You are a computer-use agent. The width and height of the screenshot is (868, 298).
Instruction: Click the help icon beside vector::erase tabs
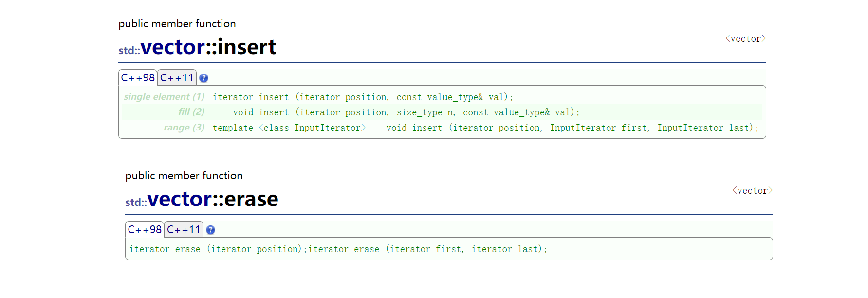(211, 230)
